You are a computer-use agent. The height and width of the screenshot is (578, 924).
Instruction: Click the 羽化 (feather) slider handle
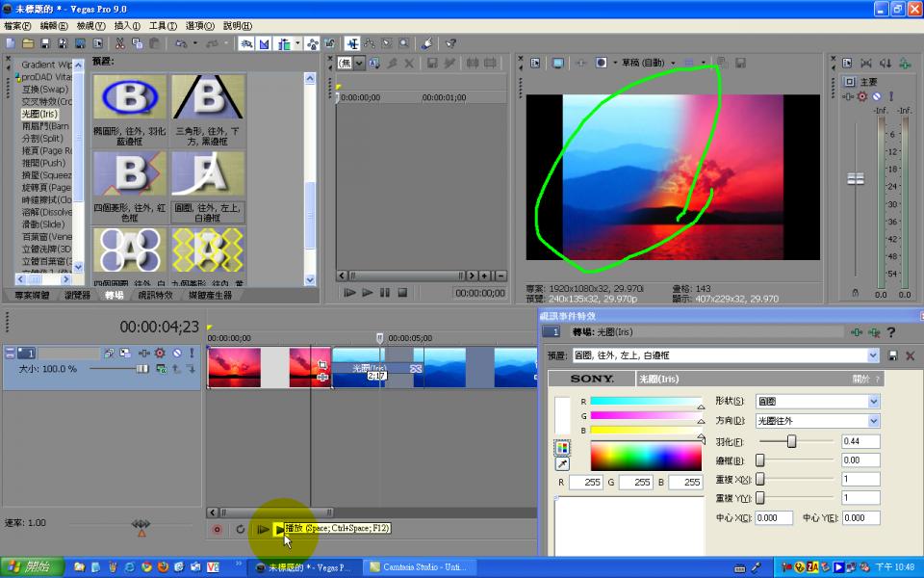792,441
